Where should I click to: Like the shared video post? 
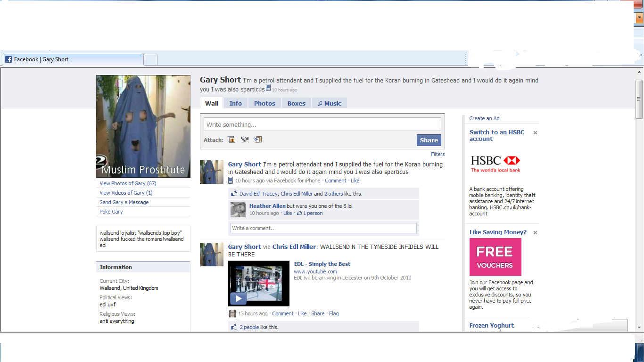[x=302, y=313]
